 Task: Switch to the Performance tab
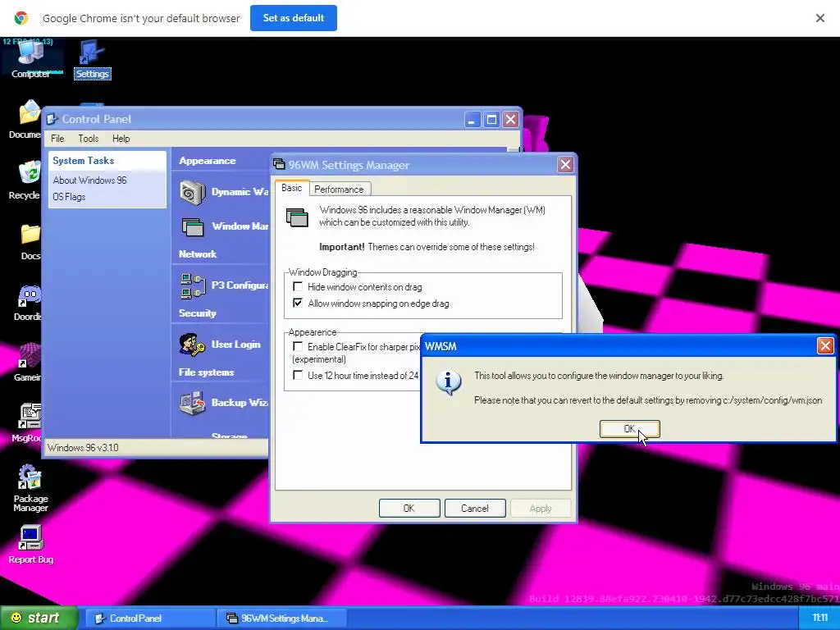pyautogui.click(x=339, y=189)
